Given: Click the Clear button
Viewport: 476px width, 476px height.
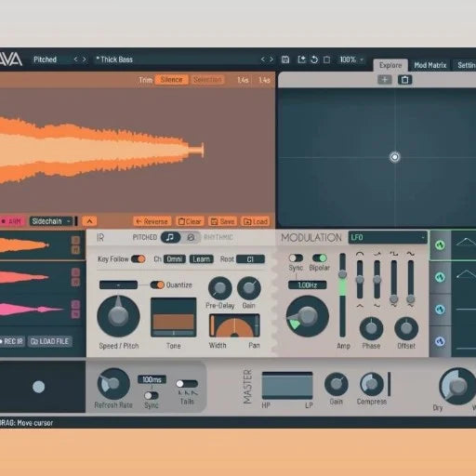Looking at the screenshot, I should click(190, 221).
